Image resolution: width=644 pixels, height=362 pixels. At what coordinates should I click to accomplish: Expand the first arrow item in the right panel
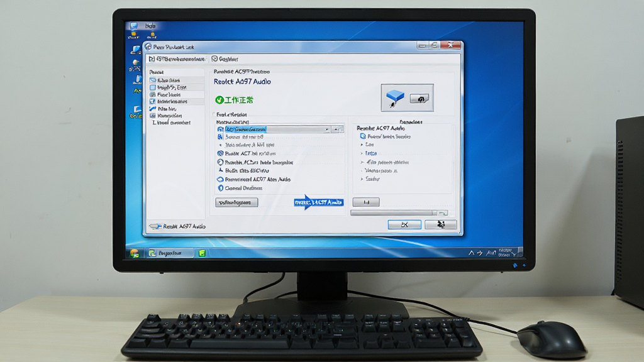point(367,145)
